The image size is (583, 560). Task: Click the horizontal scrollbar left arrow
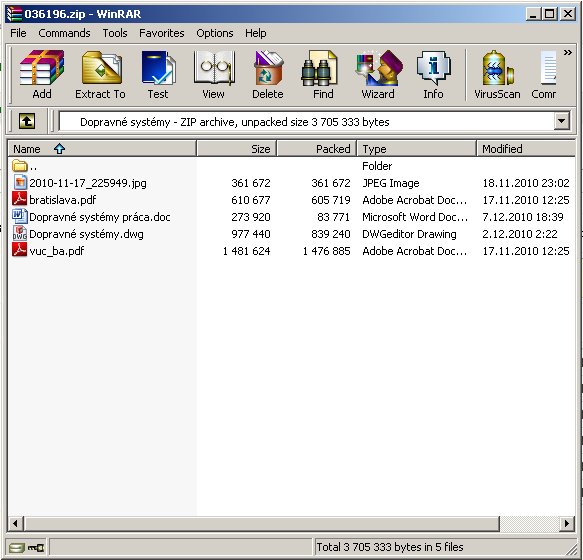(x=15, y=524)
